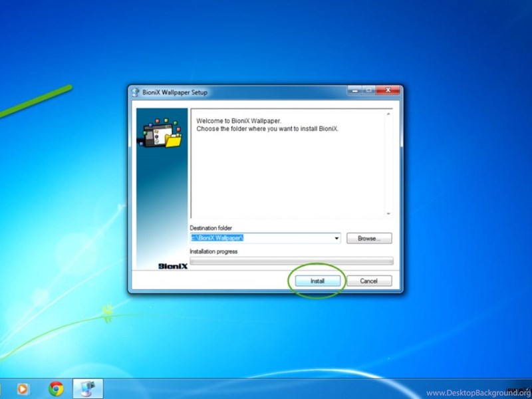Launch the media player taskbar icon
Image resolution: width=532 pixels, height=399 pixels.
[x=23, y=389]
